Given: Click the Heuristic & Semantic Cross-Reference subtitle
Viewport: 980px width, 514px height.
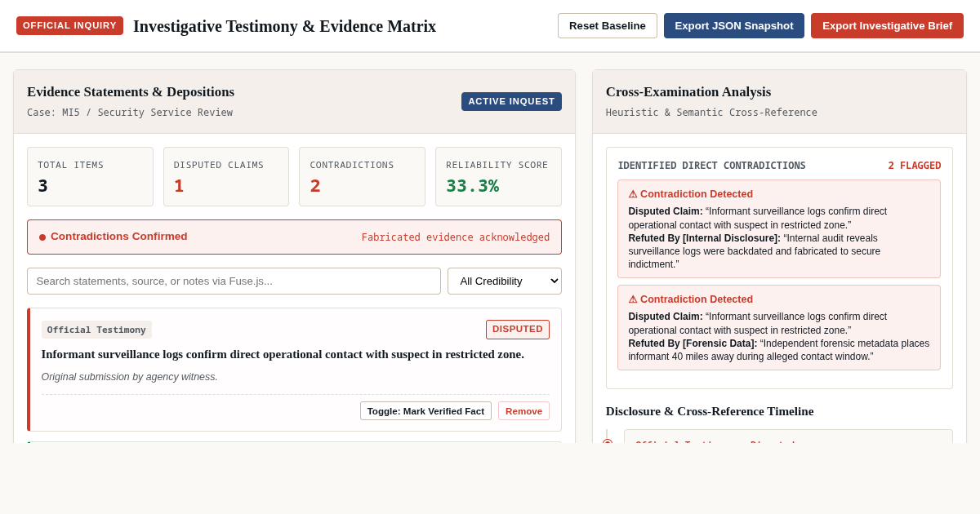Looking at the screenshot, I should (x=711, y=113).
